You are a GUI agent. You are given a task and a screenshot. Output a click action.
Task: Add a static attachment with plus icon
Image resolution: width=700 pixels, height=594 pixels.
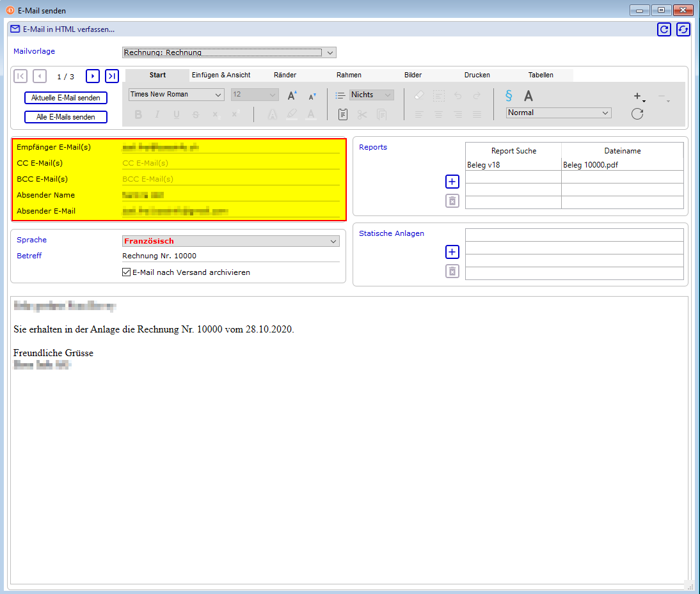click(452, 252)
